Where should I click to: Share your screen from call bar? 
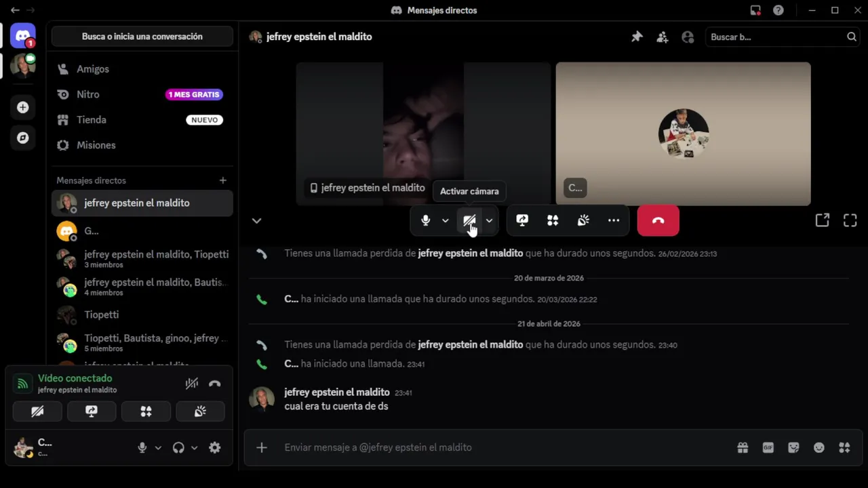[x=522, y=220]
